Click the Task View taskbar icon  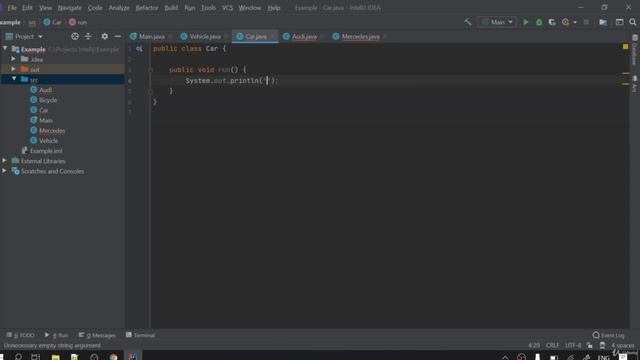coord(36,357)
